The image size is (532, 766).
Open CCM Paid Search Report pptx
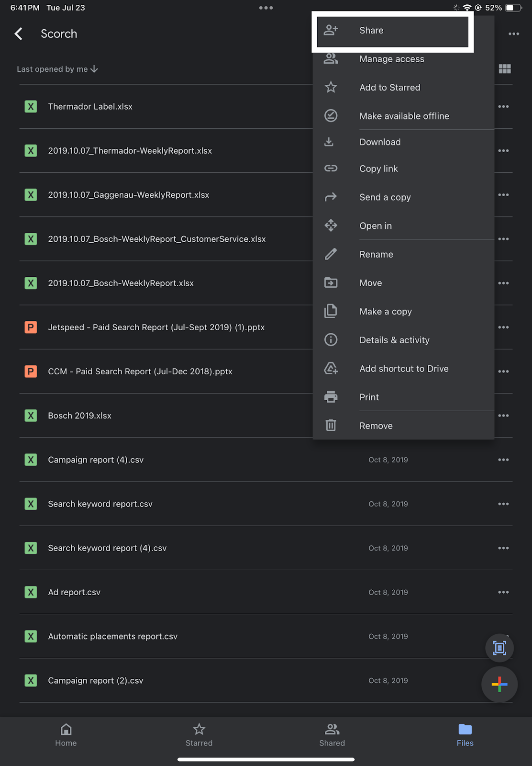tap(166, 372)
